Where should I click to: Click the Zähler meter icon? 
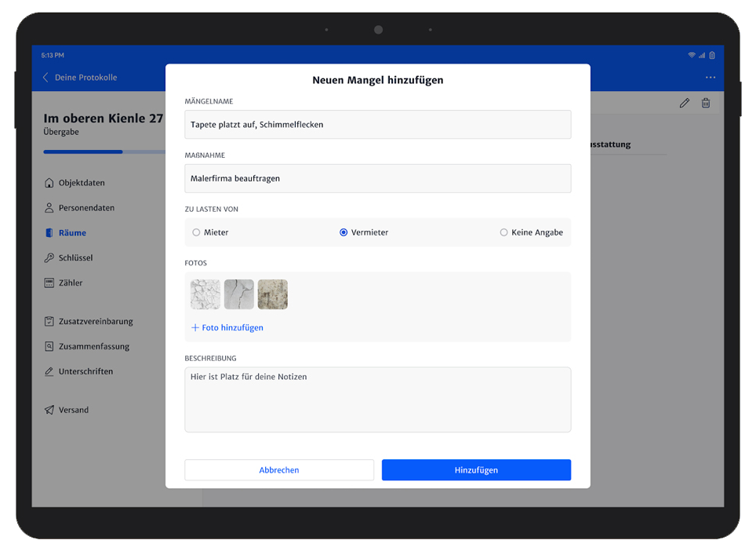pos(49,283)
